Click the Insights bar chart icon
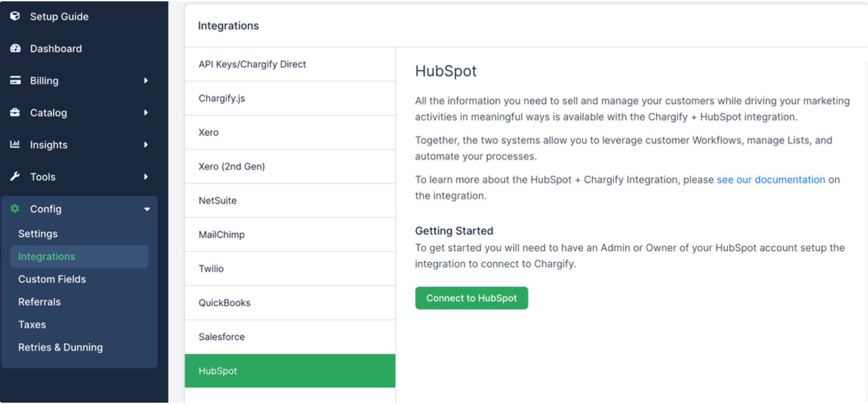The height and width of the screenshot is (404, 868). 15,145
